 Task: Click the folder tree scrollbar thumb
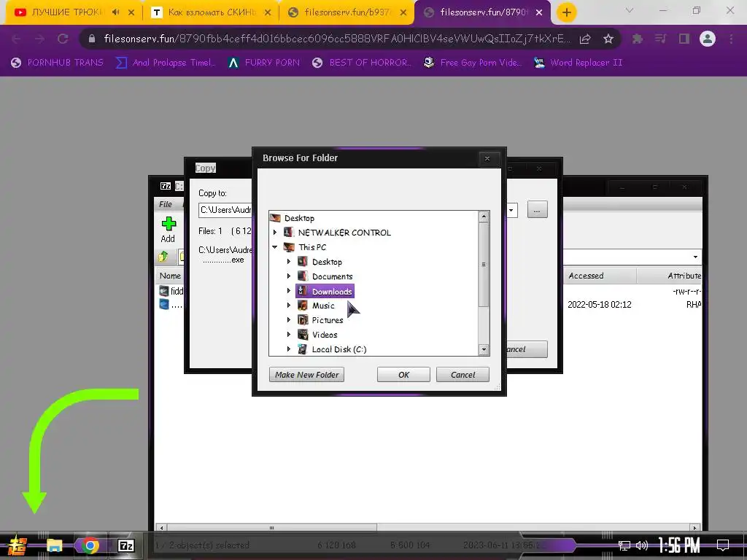click(484, 264)
